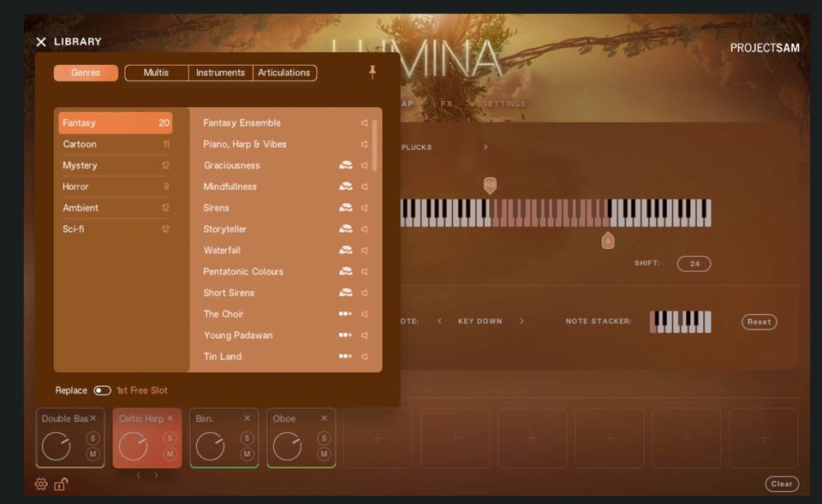822x504 pixels.
Task: Mute the Bsn. slot
Action: [x=247, y=454]
